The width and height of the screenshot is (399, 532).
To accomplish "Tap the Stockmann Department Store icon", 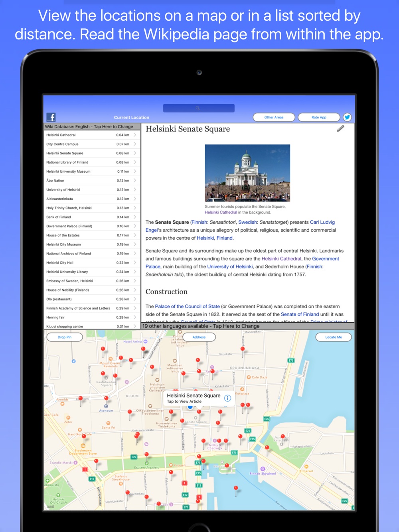I will (83, 446).
